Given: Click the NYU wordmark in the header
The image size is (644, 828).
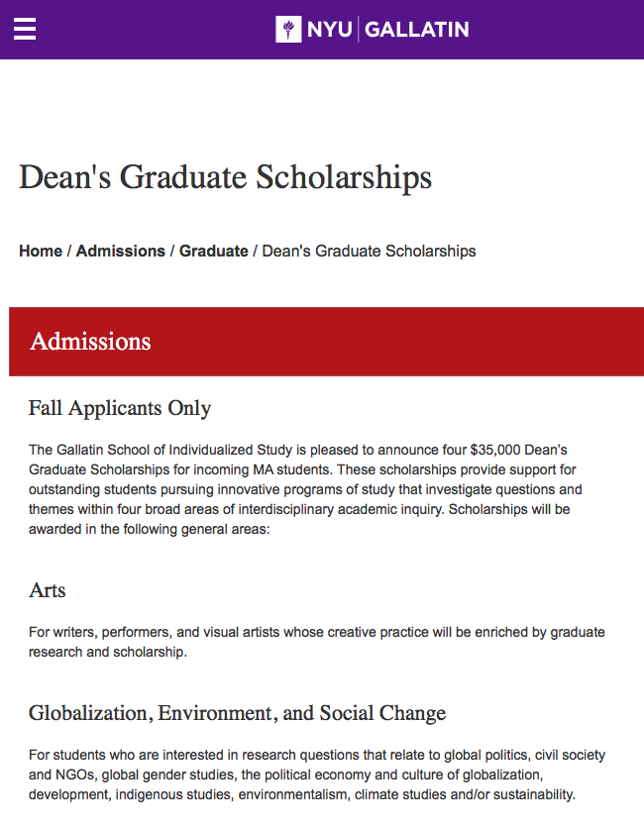Looking at the screenshot, I should [x=329, y=30].
